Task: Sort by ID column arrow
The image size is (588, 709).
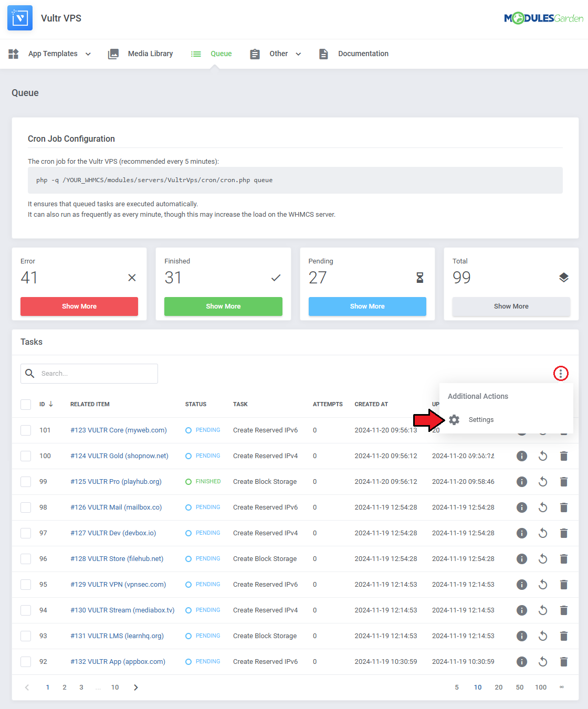Action: 51,404
